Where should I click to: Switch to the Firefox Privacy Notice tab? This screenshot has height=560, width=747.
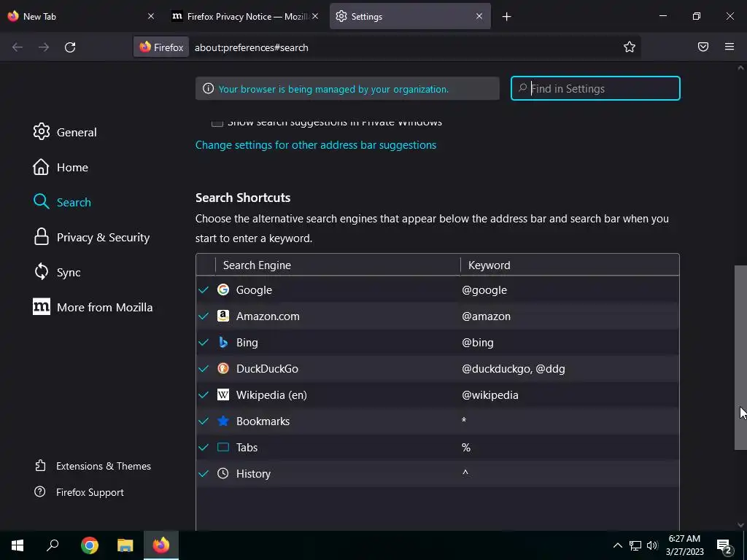click(245, 16)
